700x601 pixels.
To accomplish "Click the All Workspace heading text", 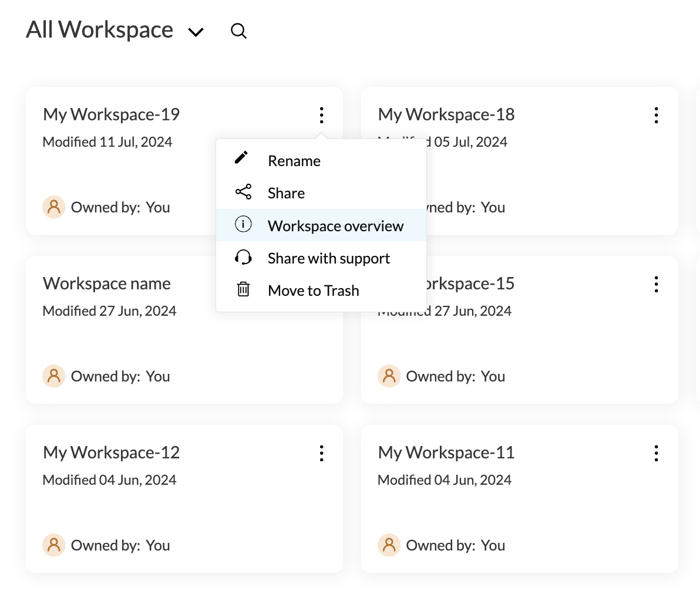I will tap(100, 30).
